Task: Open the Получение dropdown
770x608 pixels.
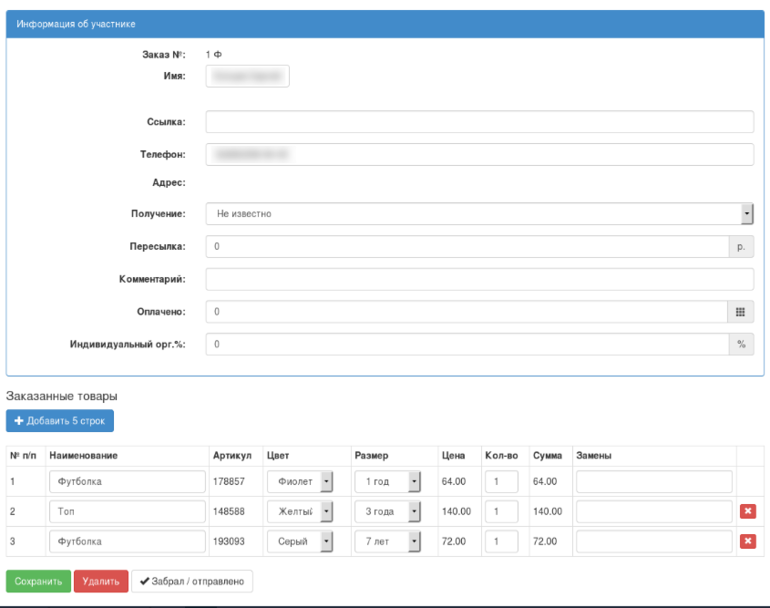Action: 479,214
